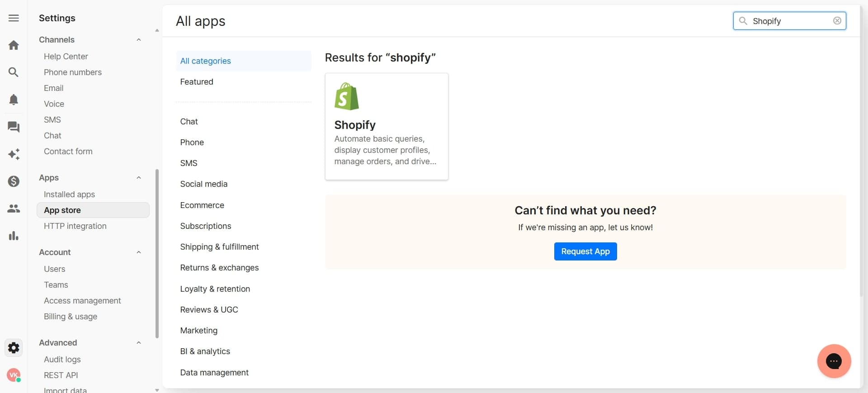Select the Ecommerce category
This screenshot has width=868, height=393.
click(x=202, y=205)
